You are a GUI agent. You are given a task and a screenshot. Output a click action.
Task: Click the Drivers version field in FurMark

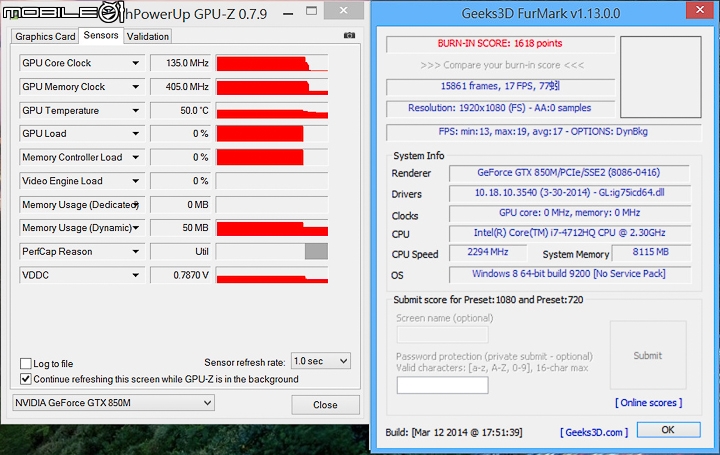[x=569, y=193]
